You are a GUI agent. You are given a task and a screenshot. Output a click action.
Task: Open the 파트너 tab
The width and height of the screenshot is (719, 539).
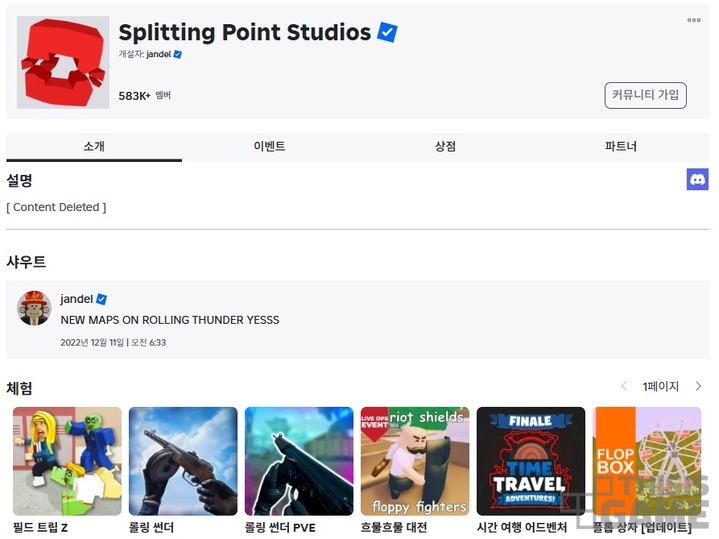click(x=620, y=146)
